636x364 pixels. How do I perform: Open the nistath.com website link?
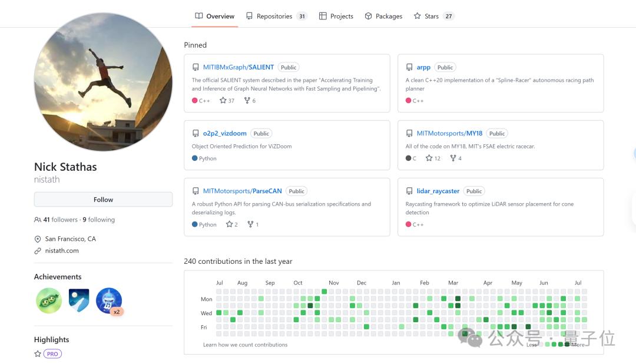(x=62, y=251)
